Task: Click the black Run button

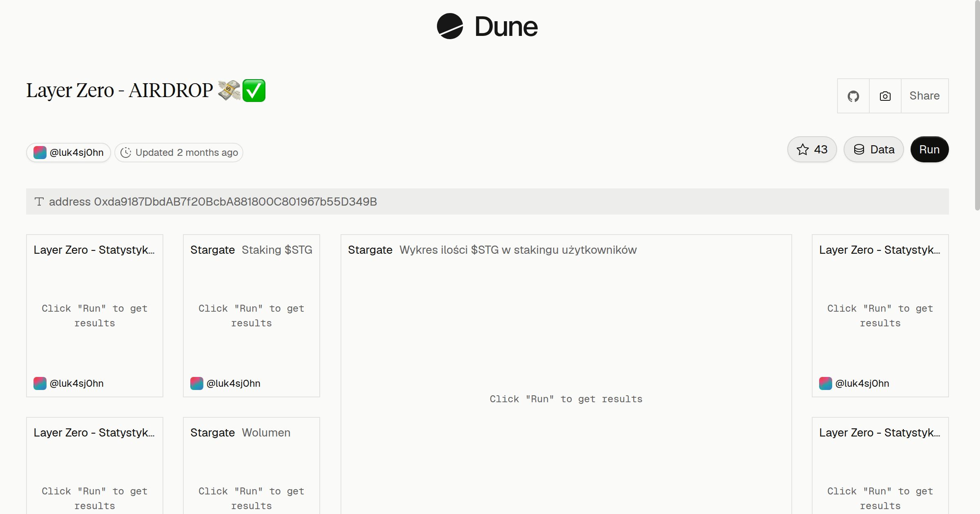Action: pos(929,149)
